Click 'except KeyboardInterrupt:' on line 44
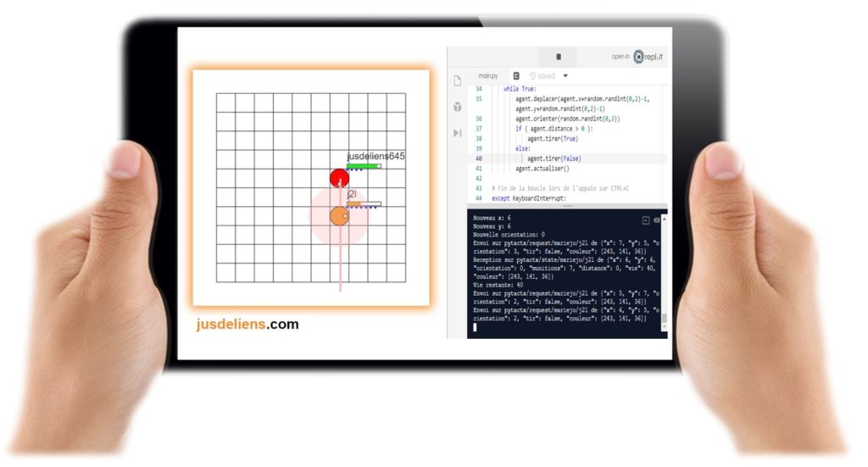 (529, 198)
